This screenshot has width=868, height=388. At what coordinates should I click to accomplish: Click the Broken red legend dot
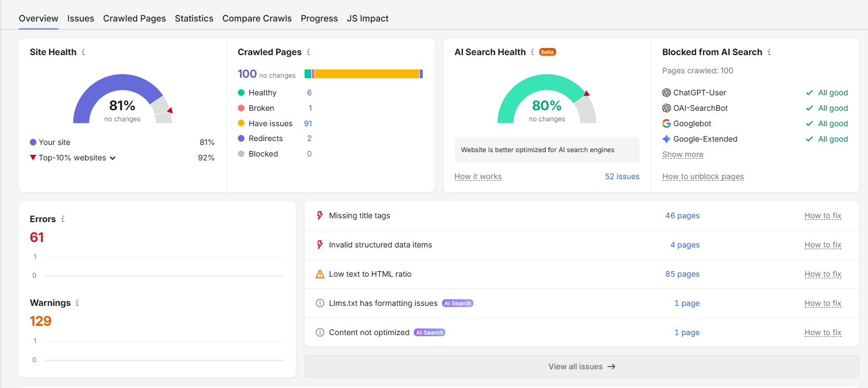pyautogui.click(x=241, y=108)
